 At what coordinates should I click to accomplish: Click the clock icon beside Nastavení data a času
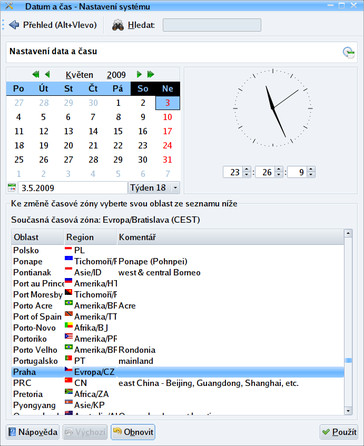(349, 53)
